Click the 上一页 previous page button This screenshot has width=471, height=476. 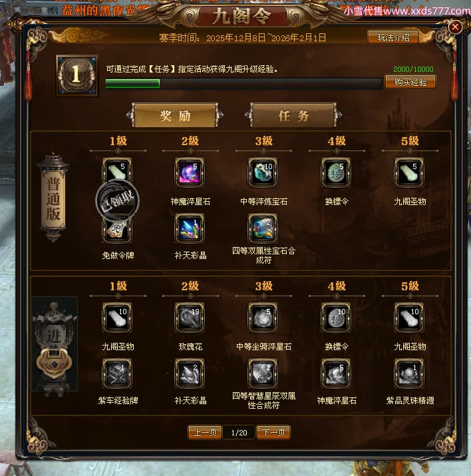point(205,432)
